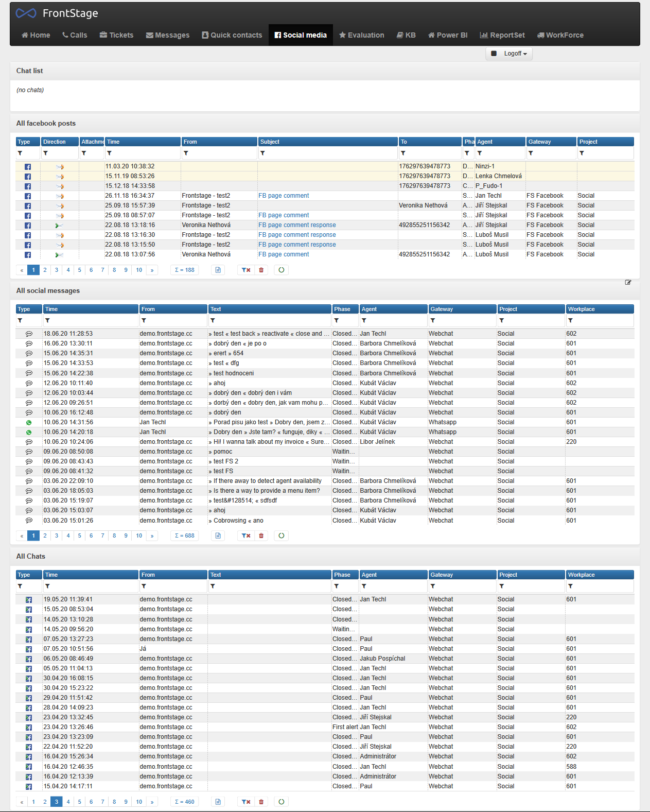The image size is (650, 812).
Task: Select the 'Cobrowsing « ano' message row
Action: pos(325,521)
